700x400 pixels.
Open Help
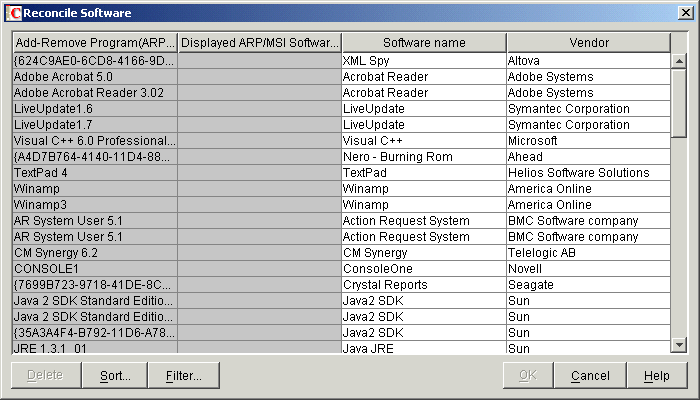(x=657, y=375)
